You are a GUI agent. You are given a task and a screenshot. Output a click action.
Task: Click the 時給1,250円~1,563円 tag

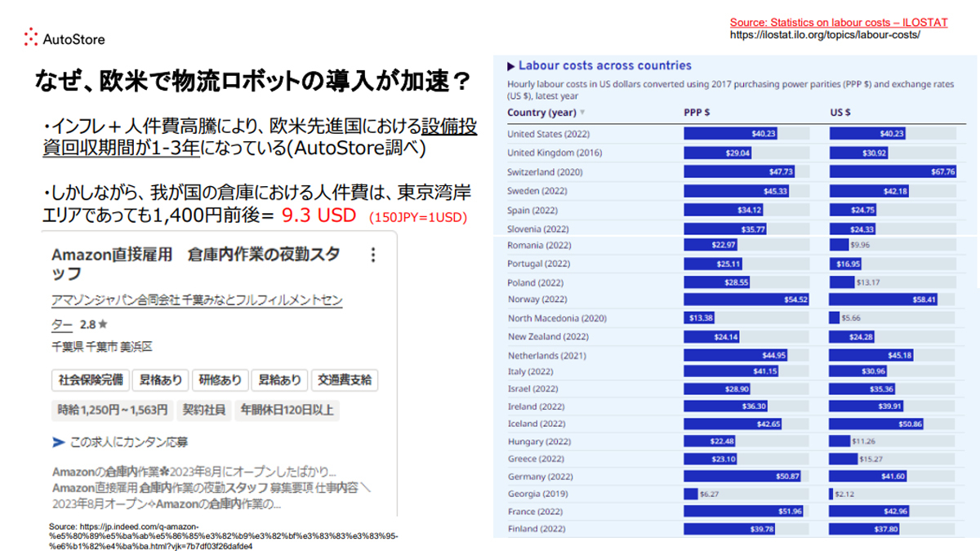click(x=112, y=410)
